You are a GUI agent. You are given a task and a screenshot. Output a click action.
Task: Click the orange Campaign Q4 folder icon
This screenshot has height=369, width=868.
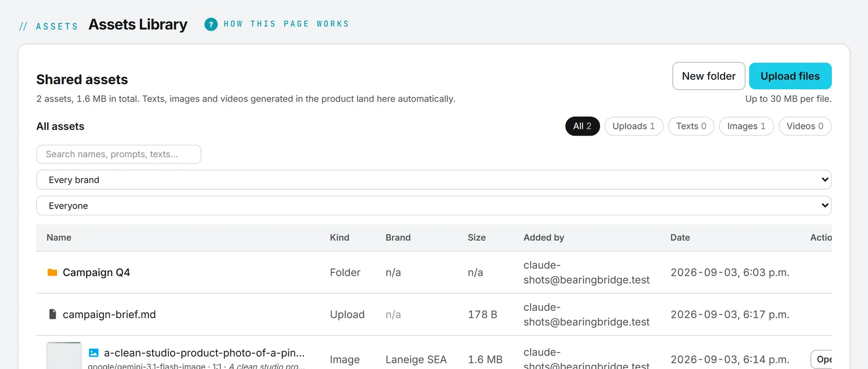(x=53, y=272)
